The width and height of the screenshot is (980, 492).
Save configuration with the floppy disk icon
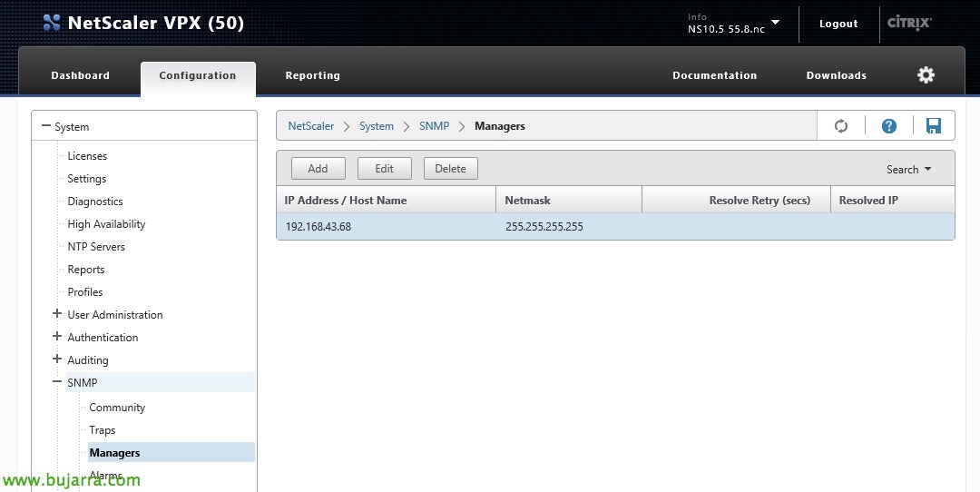[x=933, y=125]
